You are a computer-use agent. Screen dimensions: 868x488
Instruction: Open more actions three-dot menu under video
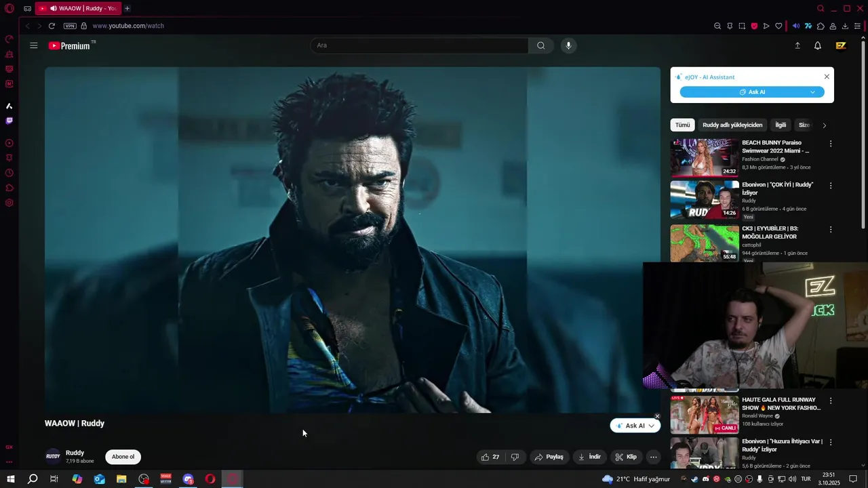pos(653,457)
